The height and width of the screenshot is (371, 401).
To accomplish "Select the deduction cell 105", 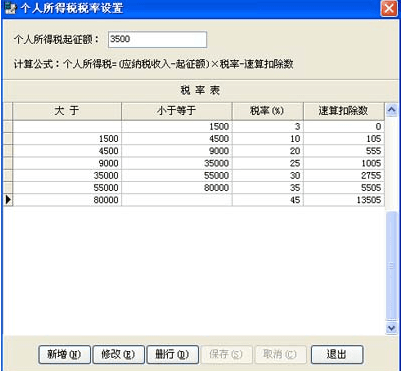I will [x=344, y=139].
